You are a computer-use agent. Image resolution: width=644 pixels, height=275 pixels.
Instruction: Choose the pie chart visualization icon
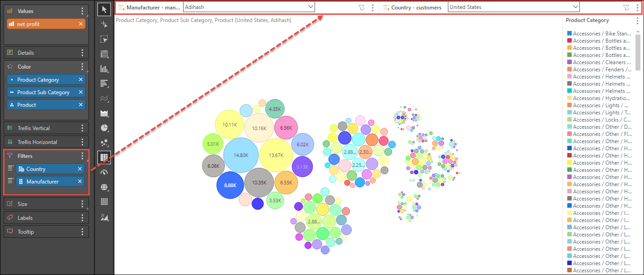click(x=105, y=128)
